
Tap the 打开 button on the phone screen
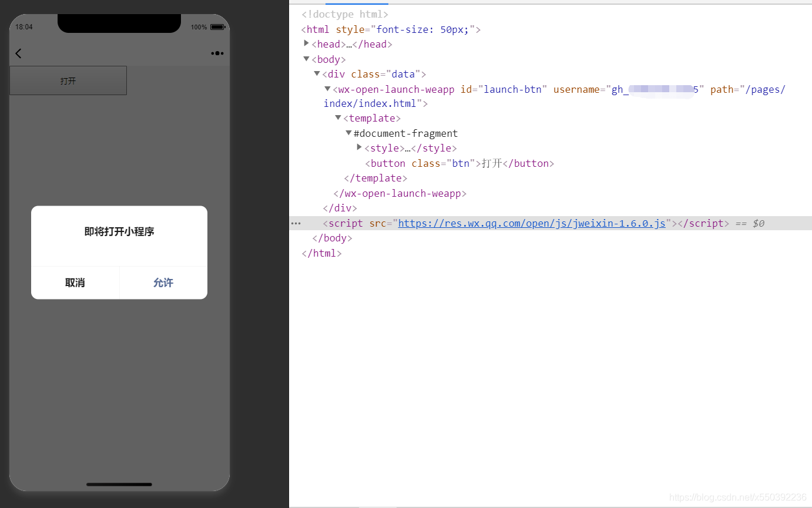pos(68,80)
